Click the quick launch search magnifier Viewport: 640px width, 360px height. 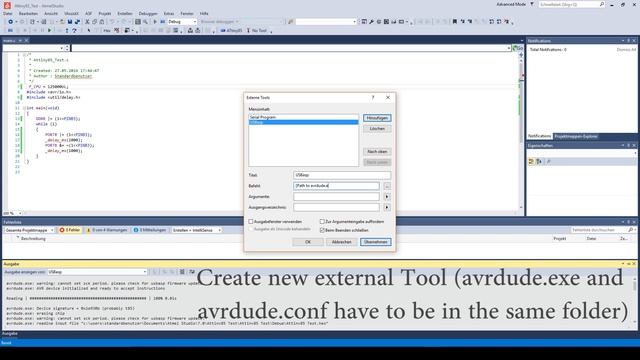[602, 4]
